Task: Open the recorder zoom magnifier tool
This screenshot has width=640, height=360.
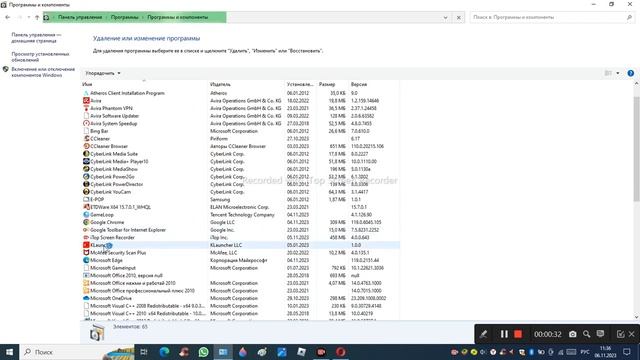Action: (587, 334)
